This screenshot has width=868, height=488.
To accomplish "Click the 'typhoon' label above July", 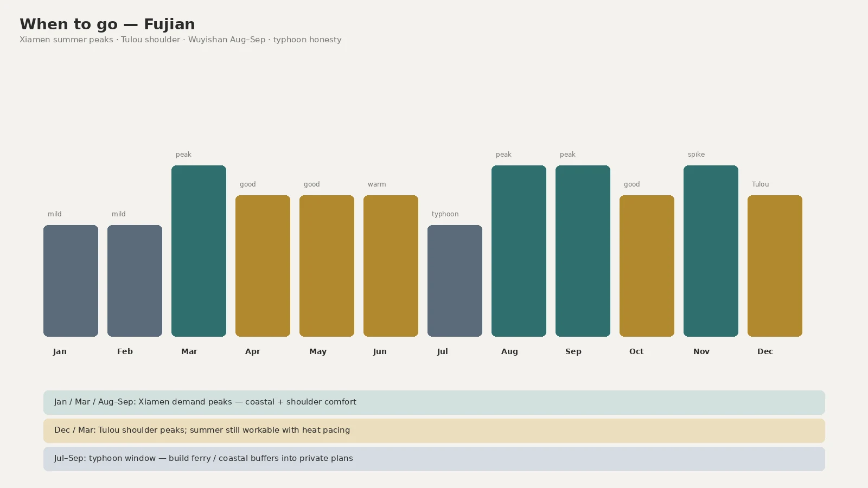I will [445, 214].
